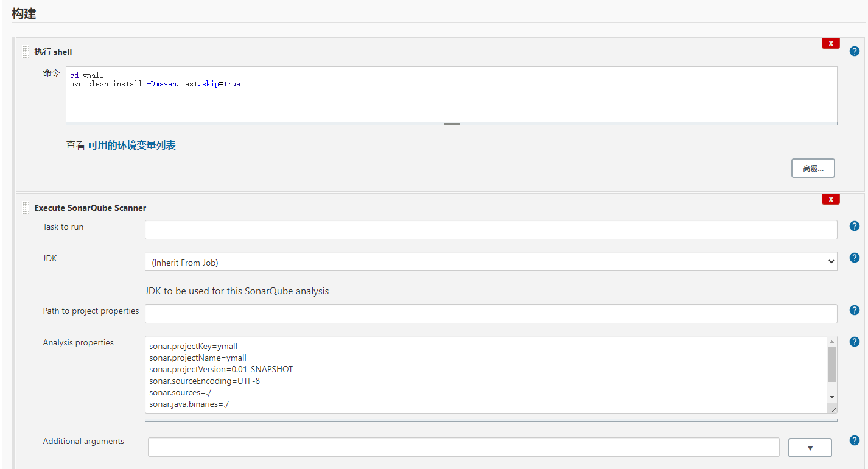The height and width of the screenshot is (469, 868).
Task: Click the 高级 advanced button
Action: (x=813, y=169)
